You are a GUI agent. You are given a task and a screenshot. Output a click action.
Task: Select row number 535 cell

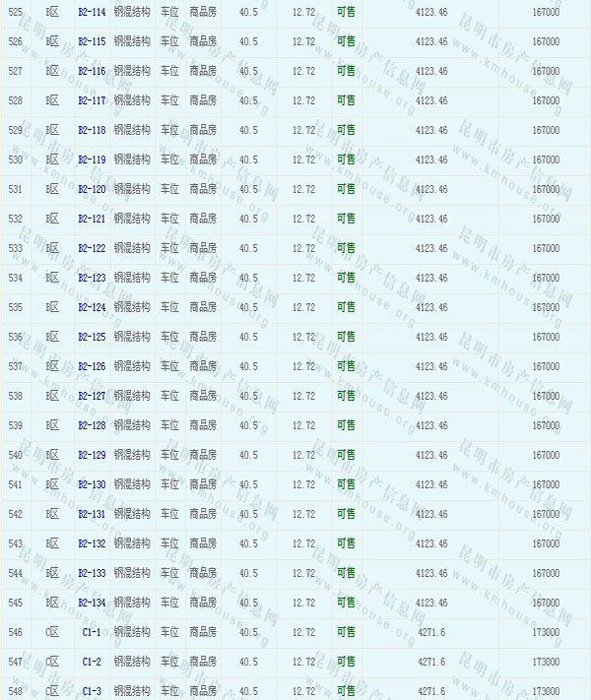15,307
